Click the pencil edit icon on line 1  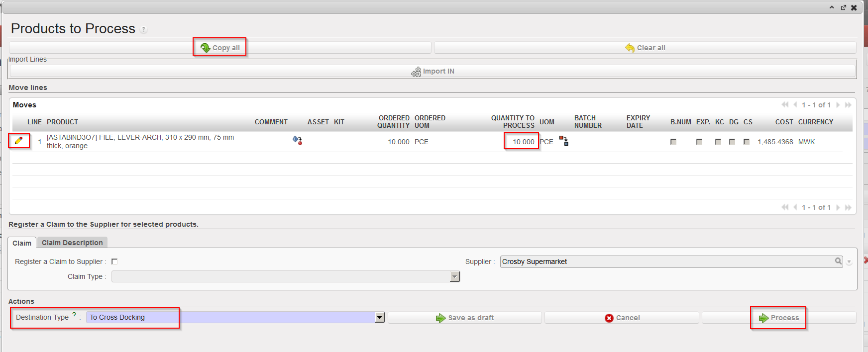pyautogui.click(x=19, y=141)
